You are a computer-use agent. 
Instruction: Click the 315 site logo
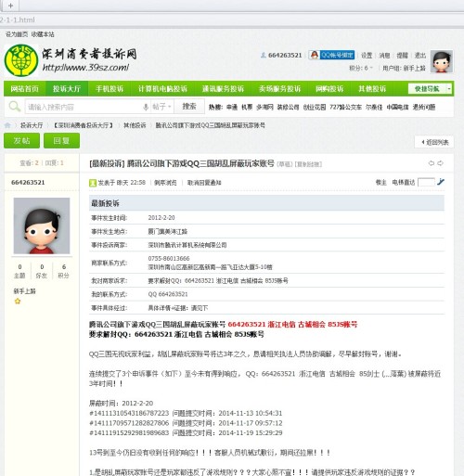pyautogui.click(x=21, y=60)
